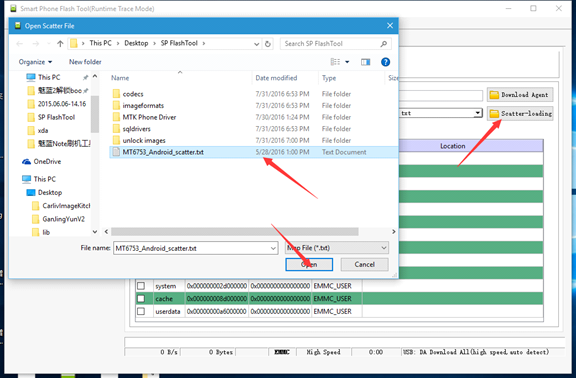Click the search magnifier icon
The height and width of the screenshot is (378, 576).
[x=384, y=44]
